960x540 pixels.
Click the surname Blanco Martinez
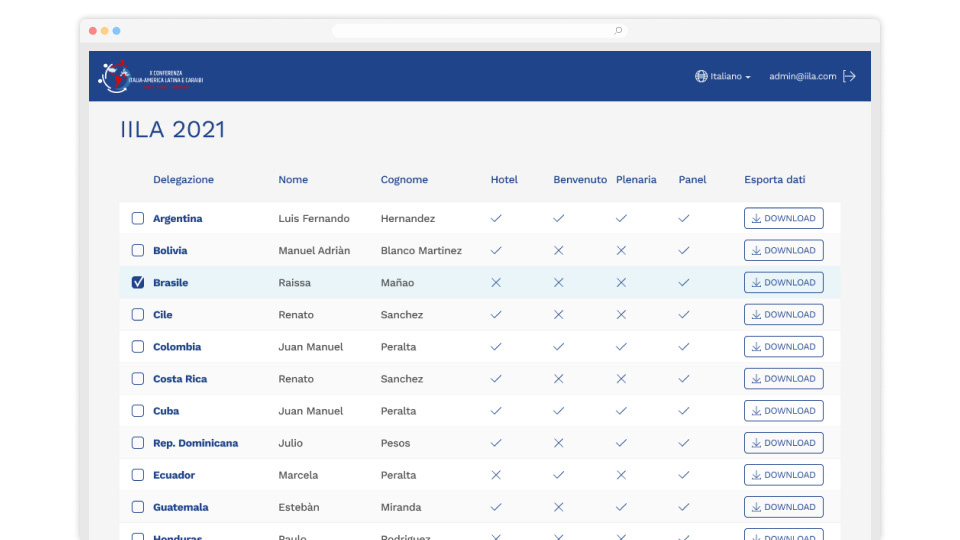[x=421, y=250]
